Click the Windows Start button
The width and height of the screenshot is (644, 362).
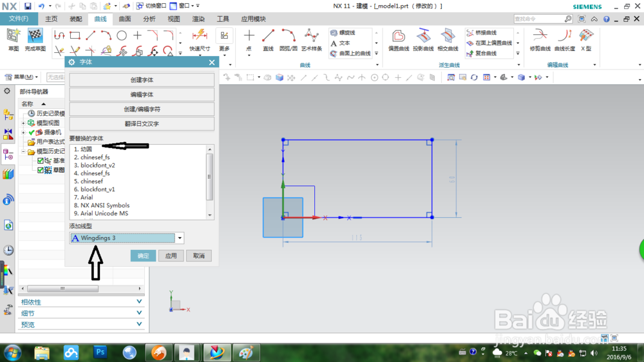[x=12, y=352]
